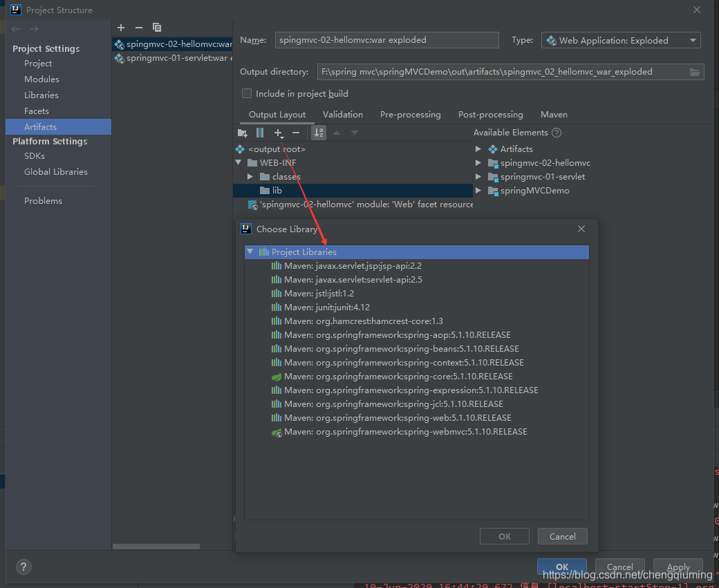Add a new artifact with plus icon
Image resolution: width=719 pixels, height=588 pixels.
[x=121, y=28]
